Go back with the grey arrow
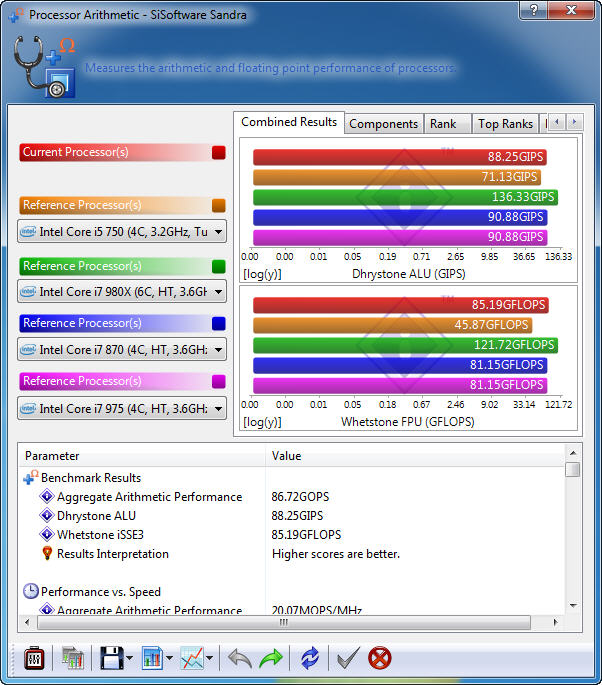The image size is (602, 685). [x=240, y=658]
